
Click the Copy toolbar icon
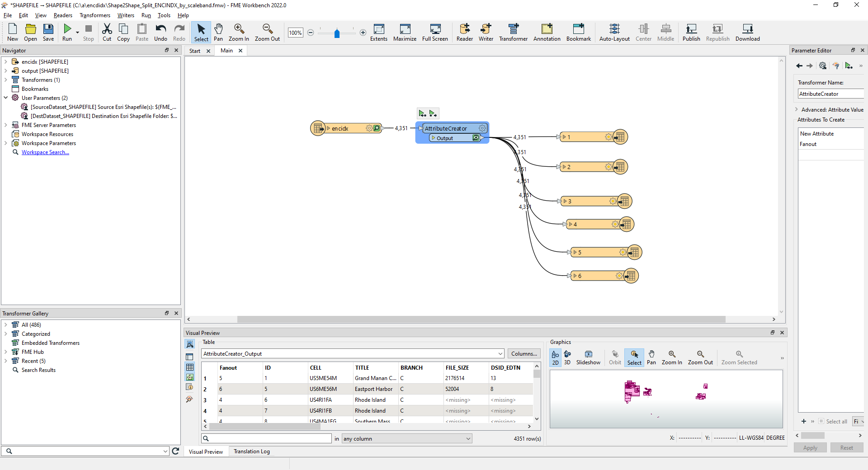click(123, 32)
